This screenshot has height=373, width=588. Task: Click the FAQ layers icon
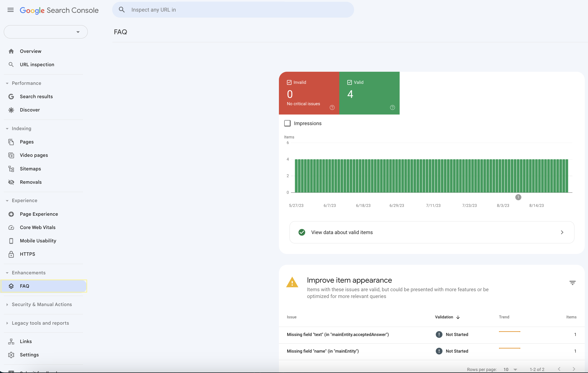[x=11, y=286]
